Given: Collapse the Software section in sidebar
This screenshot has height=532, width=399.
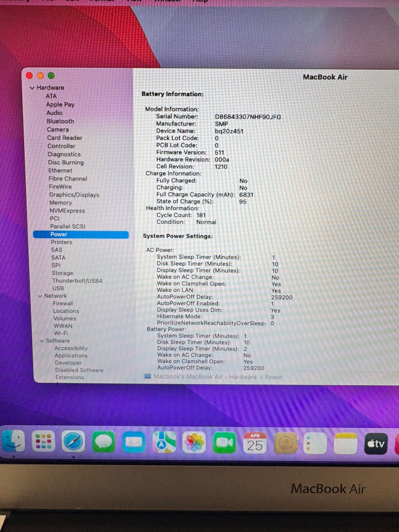Looking at the screenshot, I should [x=42, y=341].
